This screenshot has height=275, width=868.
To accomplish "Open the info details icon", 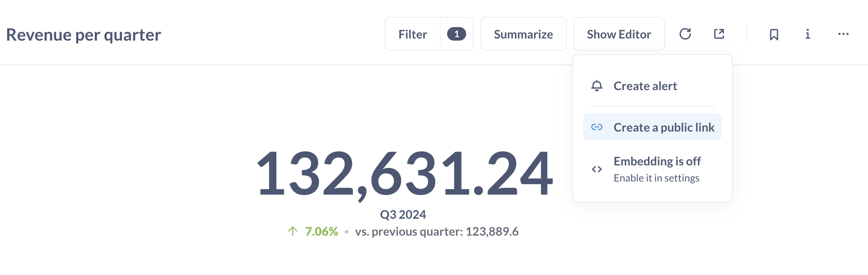I will [808, 34].
